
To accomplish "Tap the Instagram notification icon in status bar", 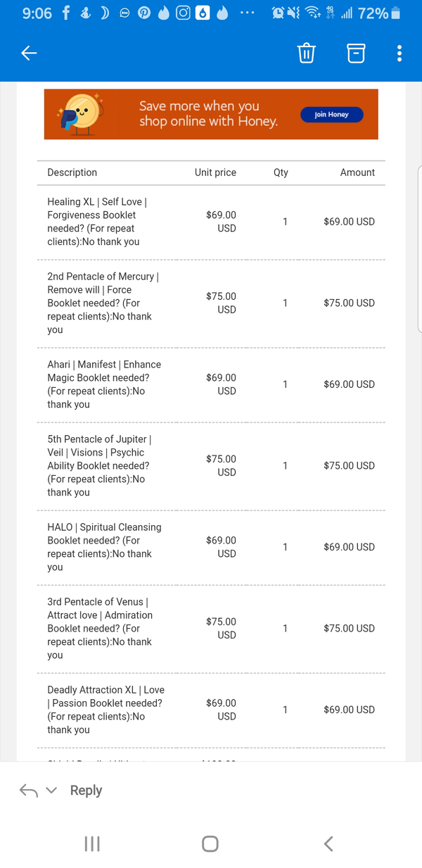I will click(x=183, y=13).
